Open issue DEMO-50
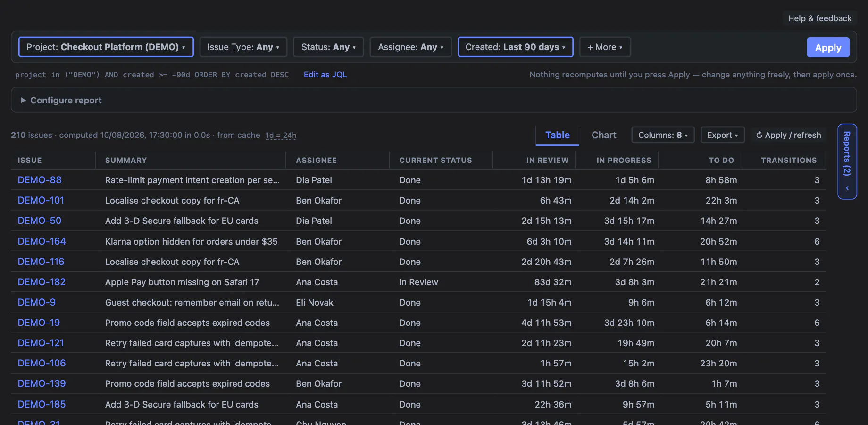 (x=40, y=221)
